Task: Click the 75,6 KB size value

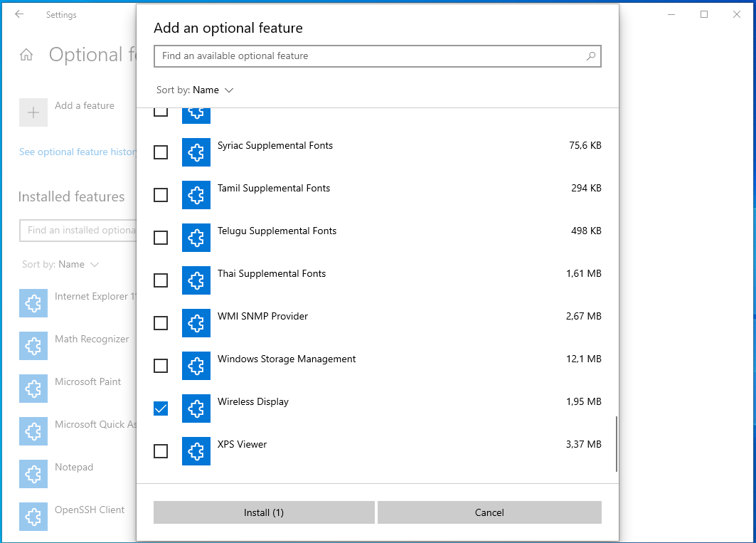Action: [585, 146]
